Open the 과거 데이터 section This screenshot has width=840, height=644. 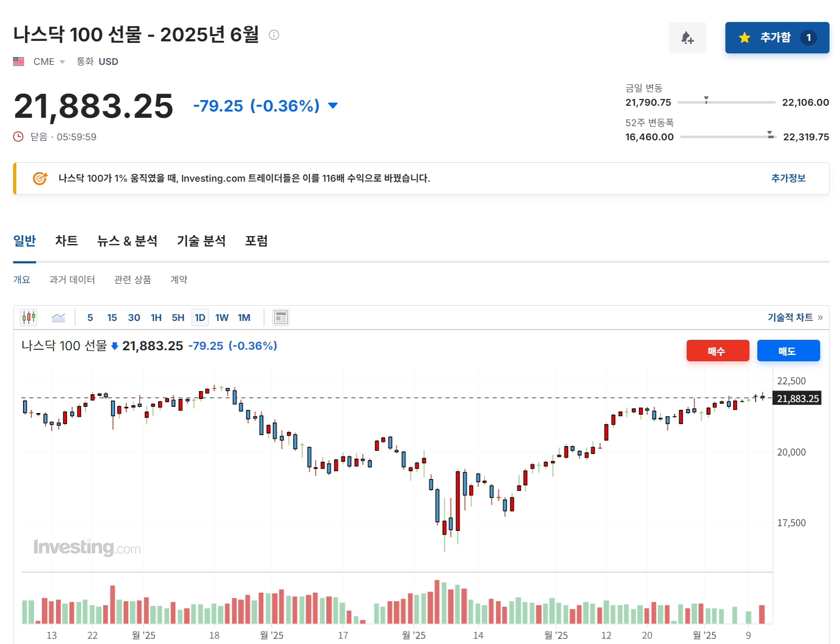click(72, 279)
